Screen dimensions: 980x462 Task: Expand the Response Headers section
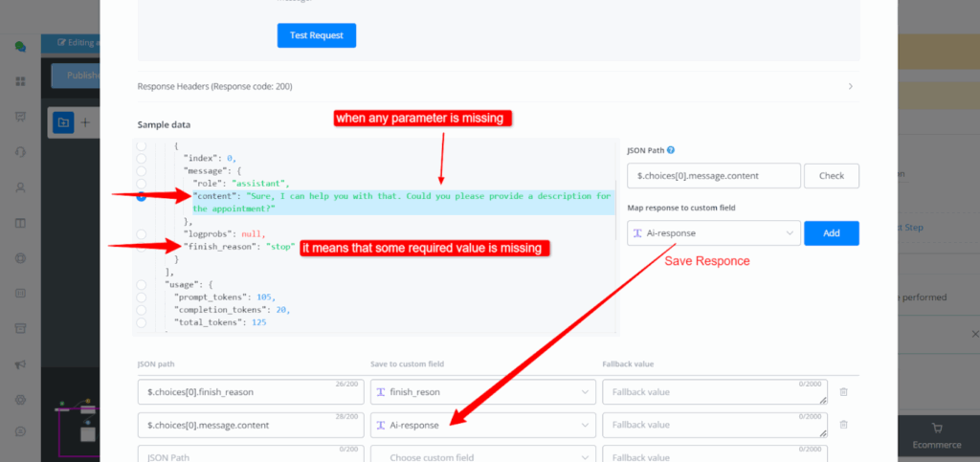[498, 86]
